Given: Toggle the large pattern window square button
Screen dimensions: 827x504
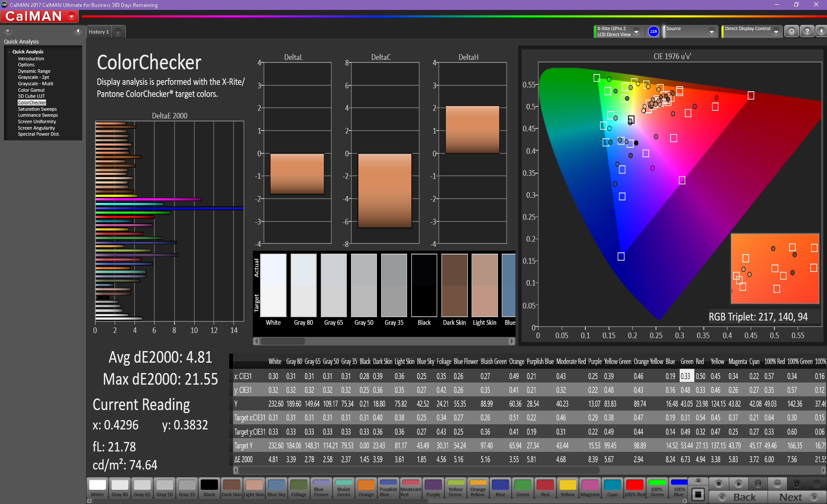Looking at the screenshot, I should point(698,494).
